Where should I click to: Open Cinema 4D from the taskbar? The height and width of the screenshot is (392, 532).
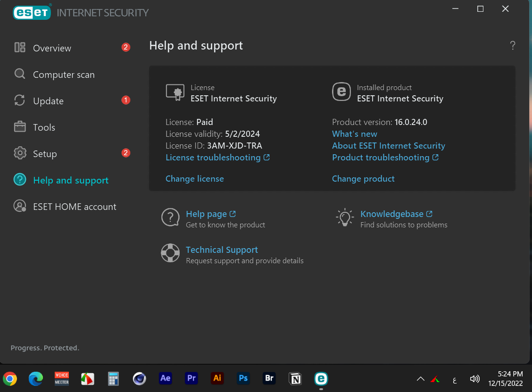pos(140,378)
